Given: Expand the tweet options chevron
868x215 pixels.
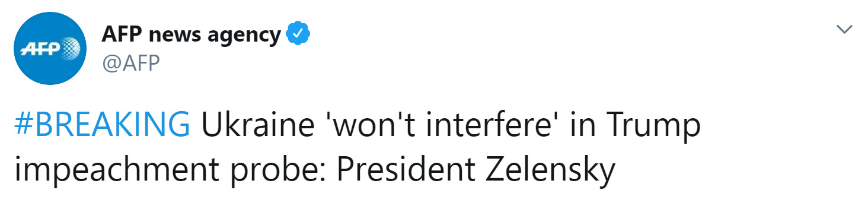Looking at the screenshot, I should [844, 29].
